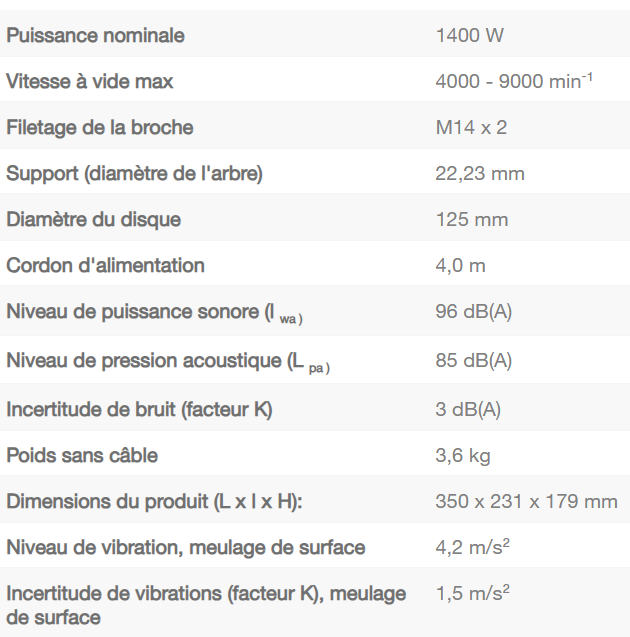Click the "Filetage de la broche" label
Viewport: 630px width, 637px height.
[x=100, y=128]
